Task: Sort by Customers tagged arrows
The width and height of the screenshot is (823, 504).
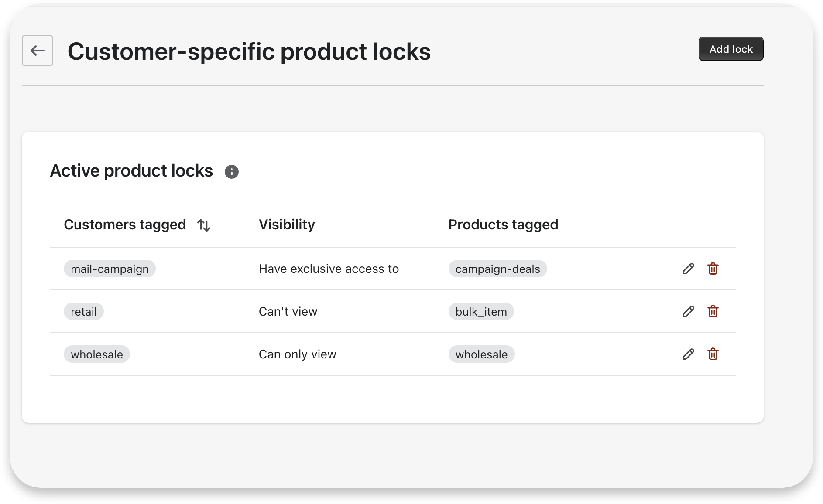Action: pos(204,225)
